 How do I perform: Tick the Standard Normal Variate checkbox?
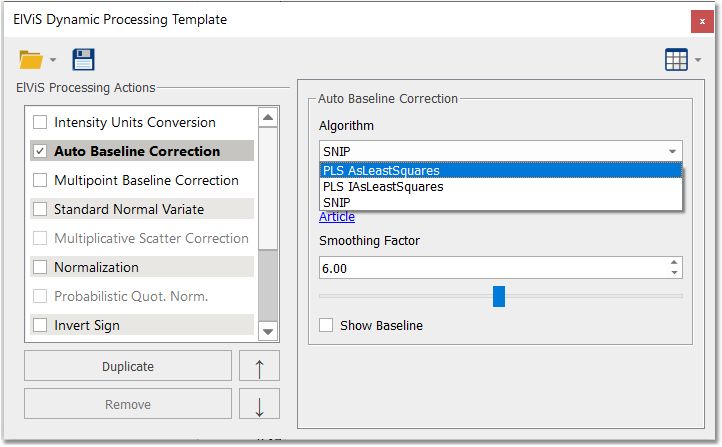click(x=40, y=209)
